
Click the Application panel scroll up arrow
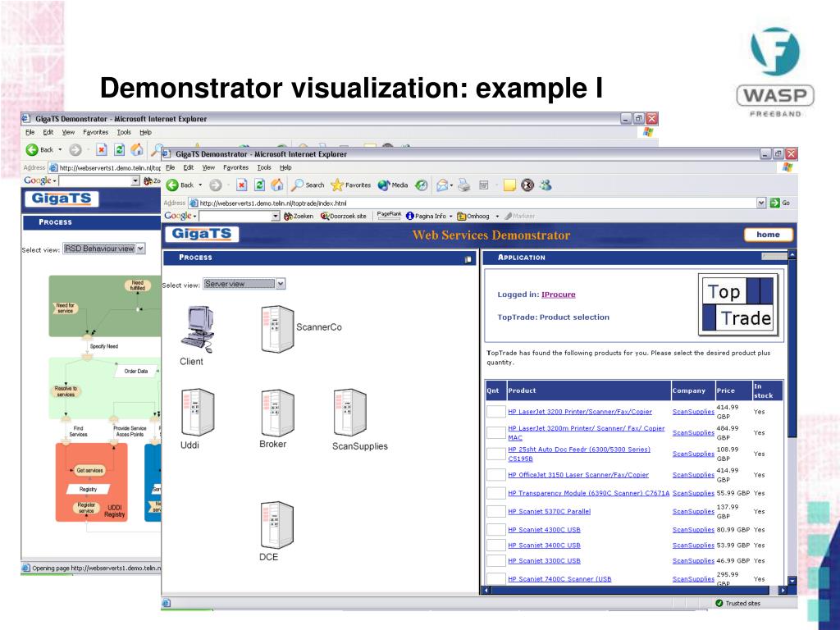pos(792,254)
